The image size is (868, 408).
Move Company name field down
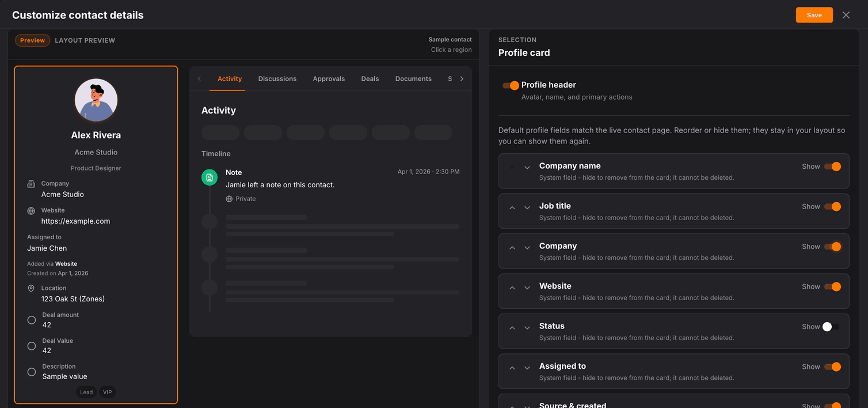527,168
